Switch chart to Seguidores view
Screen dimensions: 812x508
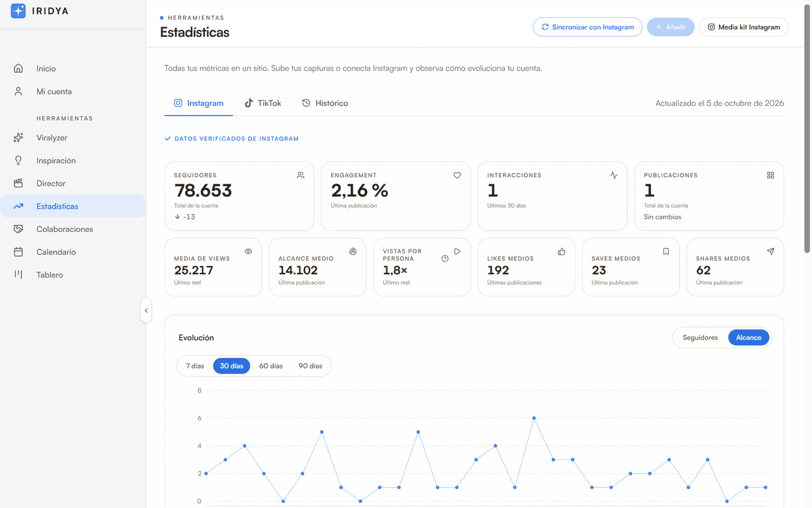pos(700,338)
